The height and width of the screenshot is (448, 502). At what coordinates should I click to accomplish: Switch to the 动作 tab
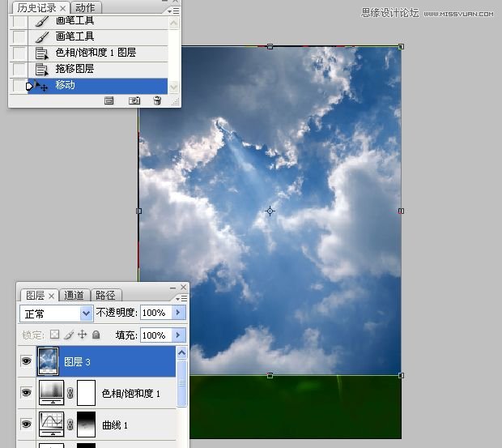(x=85, y=7)
